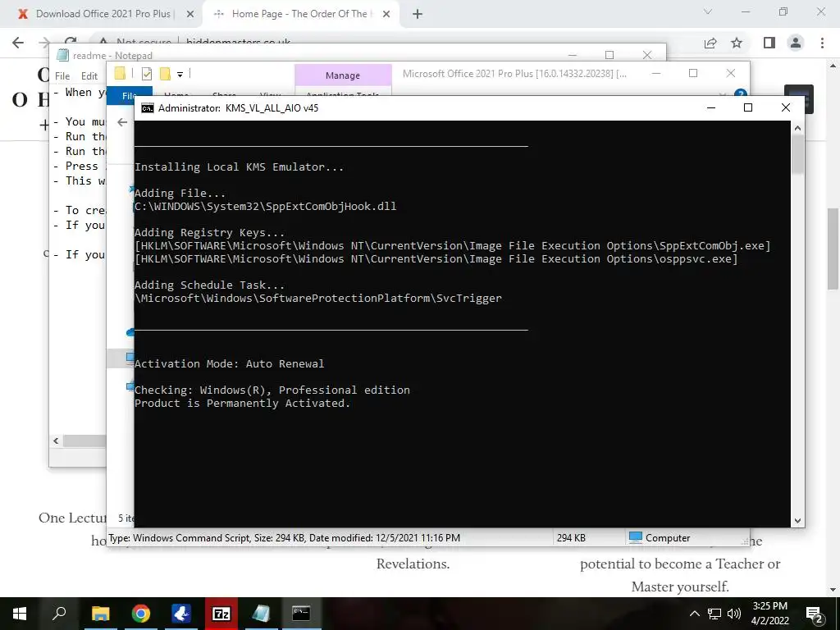Switch to Download Office 2021 Pro Plus tab
Screen dimensions: 840x630
102,15
